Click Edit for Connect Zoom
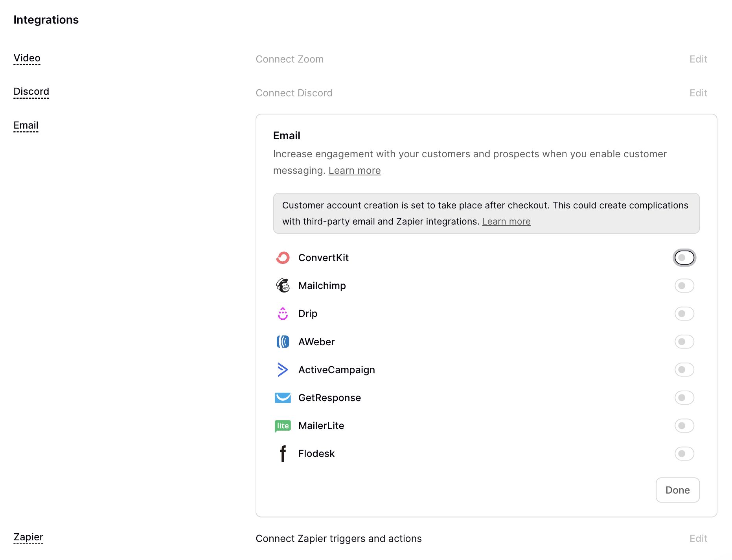This screenshot has width=732, height=560. 698,59
